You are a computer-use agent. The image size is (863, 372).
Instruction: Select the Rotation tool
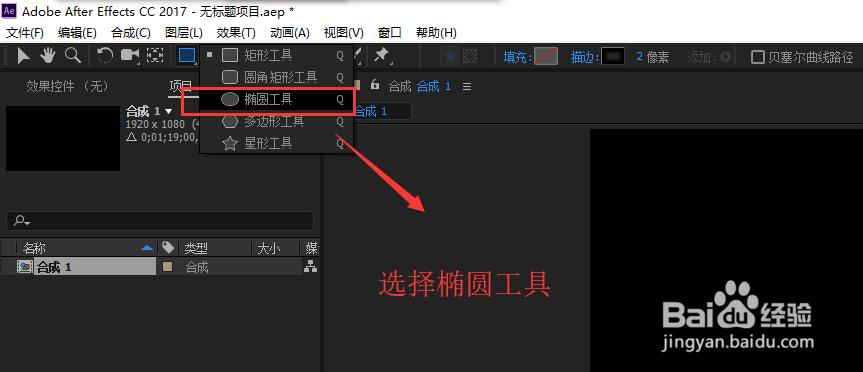[x=105, y=55]
